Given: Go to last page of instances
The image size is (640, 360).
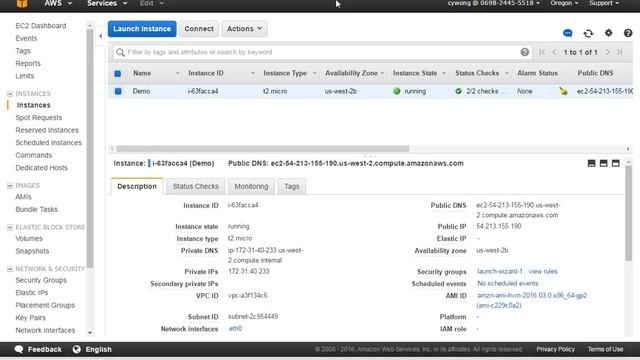Looking at the screenshot, I should [620, 52].
